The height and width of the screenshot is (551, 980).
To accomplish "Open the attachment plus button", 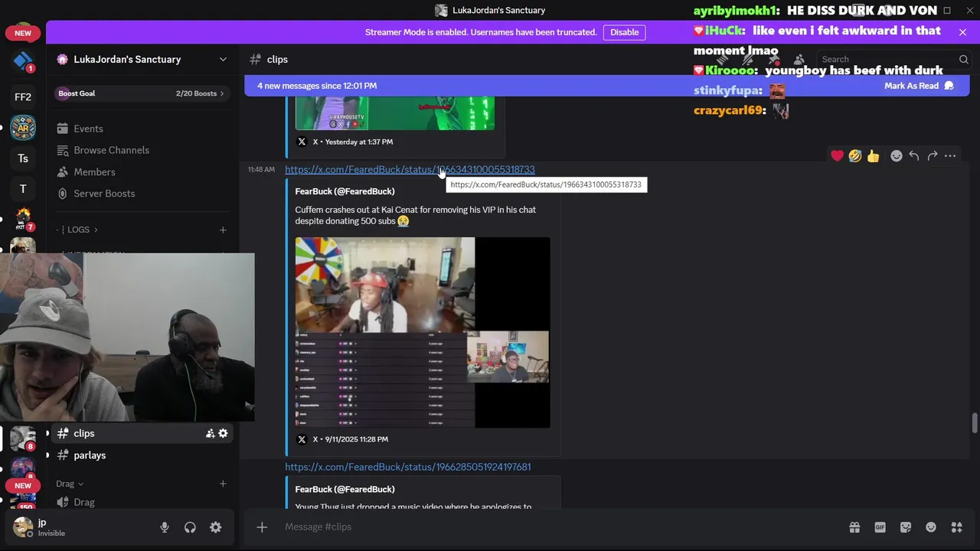I will click(x=262, y=527).
